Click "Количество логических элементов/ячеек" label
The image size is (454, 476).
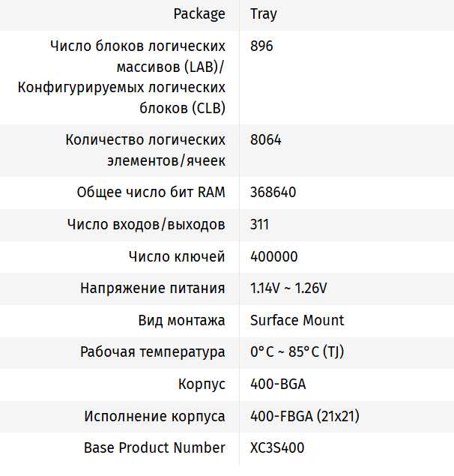click(x=145, y=150)
